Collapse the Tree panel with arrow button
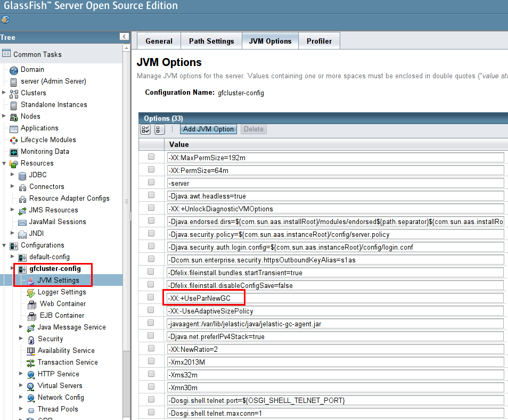Viewport: 508px width, 420px height. click(124, 37)
